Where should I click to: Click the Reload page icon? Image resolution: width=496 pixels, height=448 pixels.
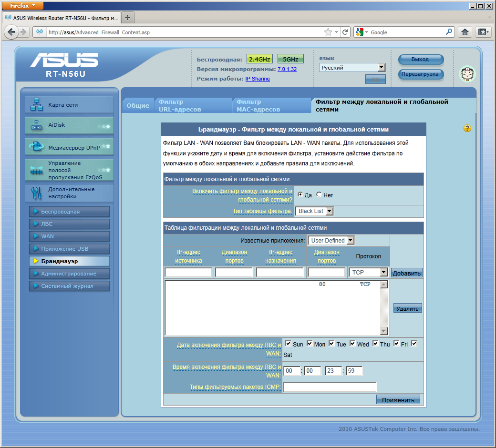click(345, 32)
